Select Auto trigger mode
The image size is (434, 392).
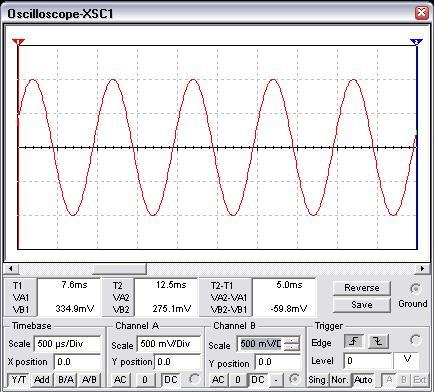pos(363,380)
